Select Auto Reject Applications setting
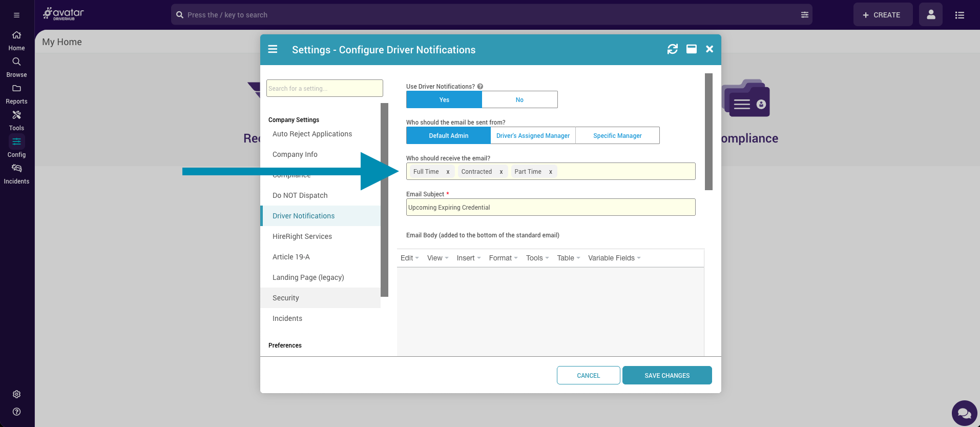The height and width of the screenshot is (427, 980). [x=321, y=134]
